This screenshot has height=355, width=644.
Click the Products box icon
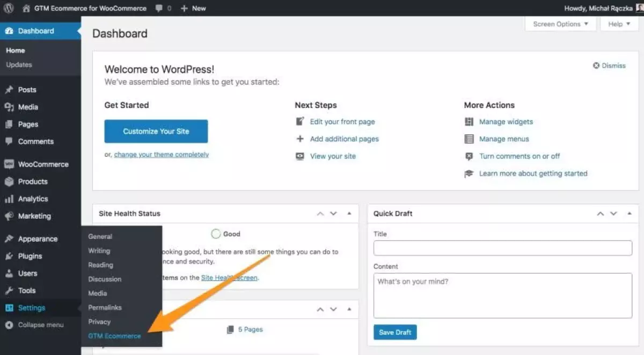tap(9, 182)
